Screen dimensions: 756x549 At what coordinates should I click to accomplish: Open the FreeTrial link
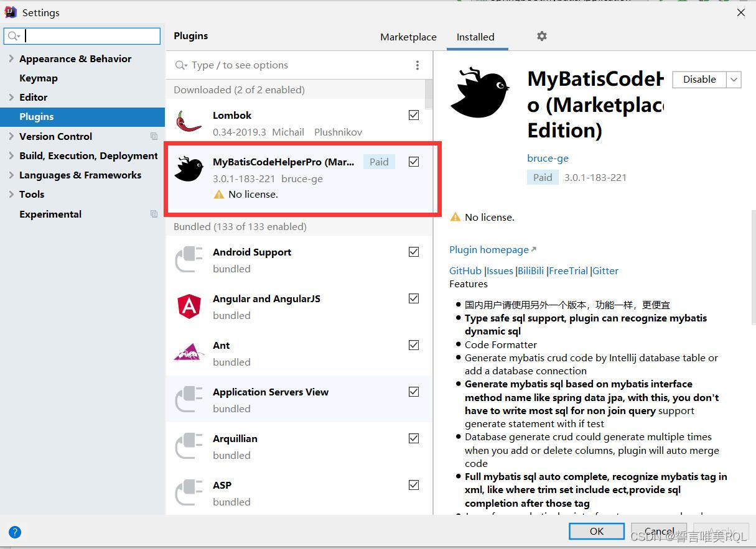(568, 270)
